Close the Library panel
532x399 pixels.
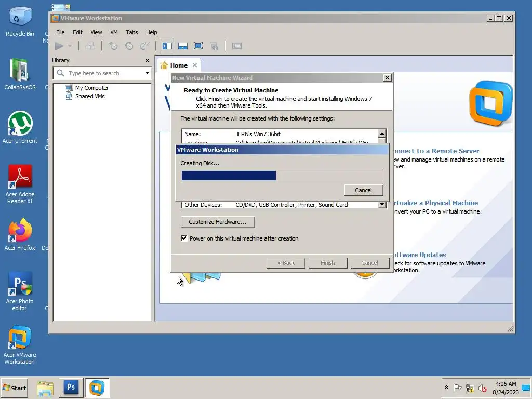(x=147, y=60)
